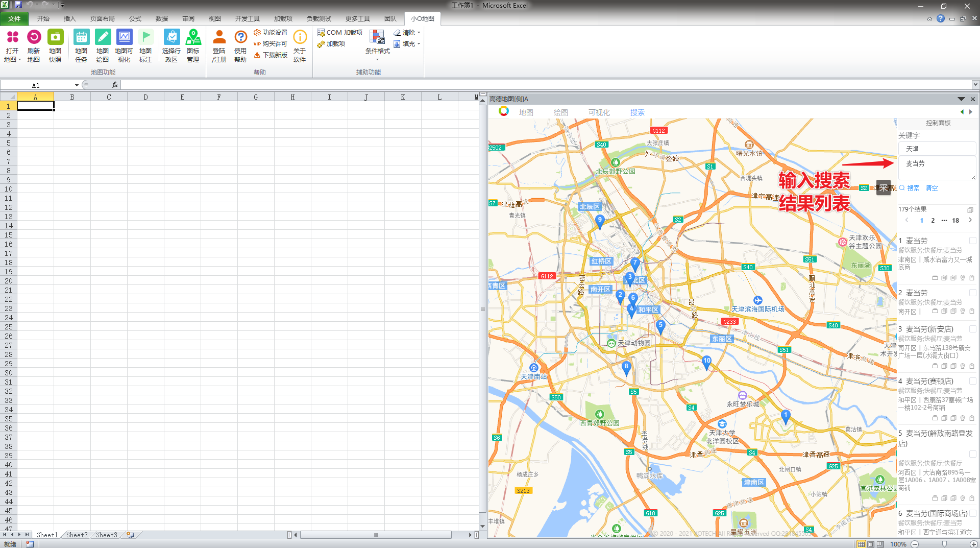Check the box for result 1 麦当劳
This screenshot has width=980, height=548.
[972, 241]
